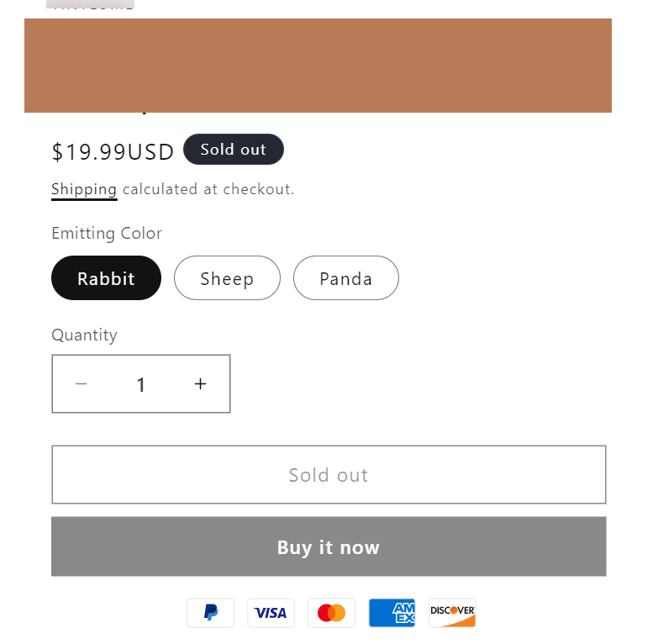Viewport: 658px width, 644px height.
Task: Click the Discover card icon
Action: (452, 613)
